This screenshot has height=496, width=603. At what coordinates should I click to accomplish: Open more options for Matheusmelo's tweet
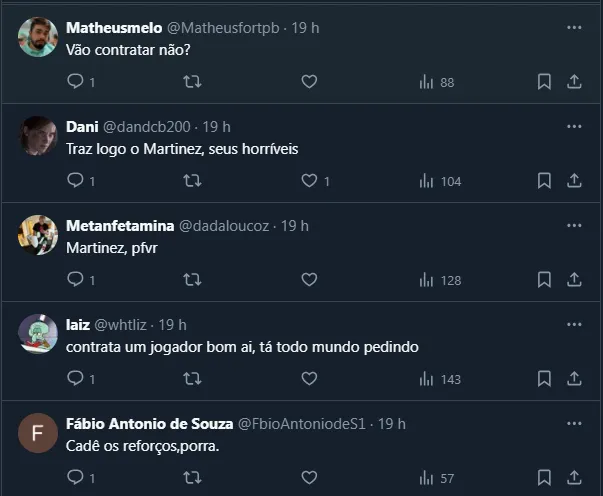pos(574,28)
